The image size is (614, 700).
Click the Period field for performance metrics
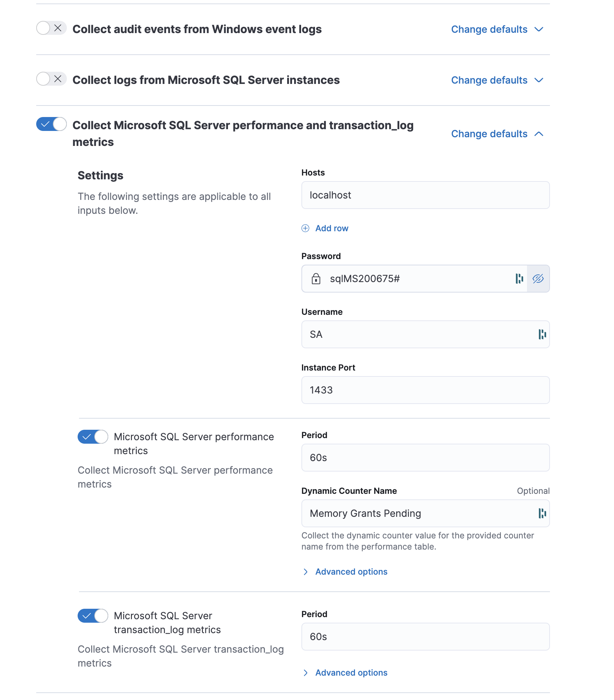coord(425,458)
